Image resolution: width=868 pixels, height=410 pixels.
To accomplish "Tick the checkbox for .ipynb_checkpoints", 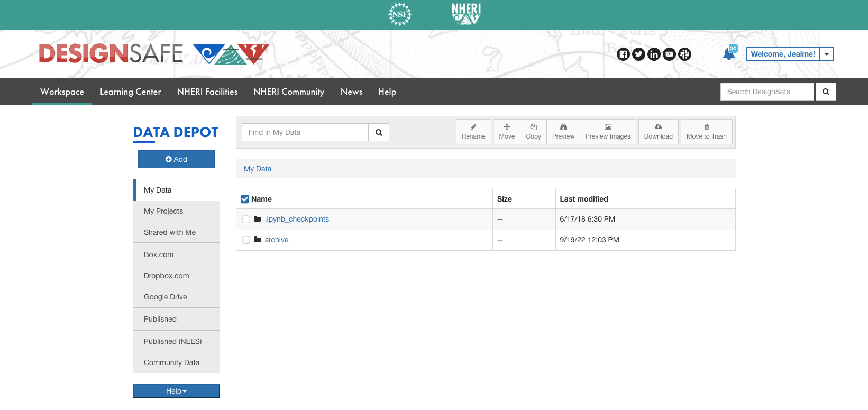I will click(x=246, y=220).
